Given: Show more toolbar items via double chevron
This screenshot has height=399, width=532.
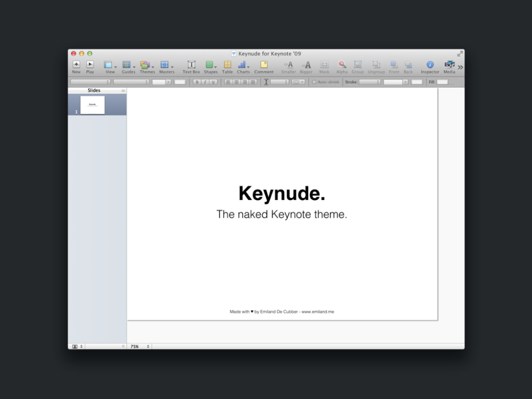Looking at the screenshot, I should point(460,67).
